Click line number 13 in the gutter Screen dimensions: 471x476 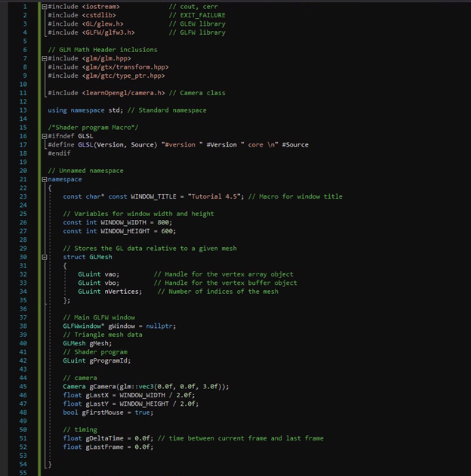(x=23, y=110)
